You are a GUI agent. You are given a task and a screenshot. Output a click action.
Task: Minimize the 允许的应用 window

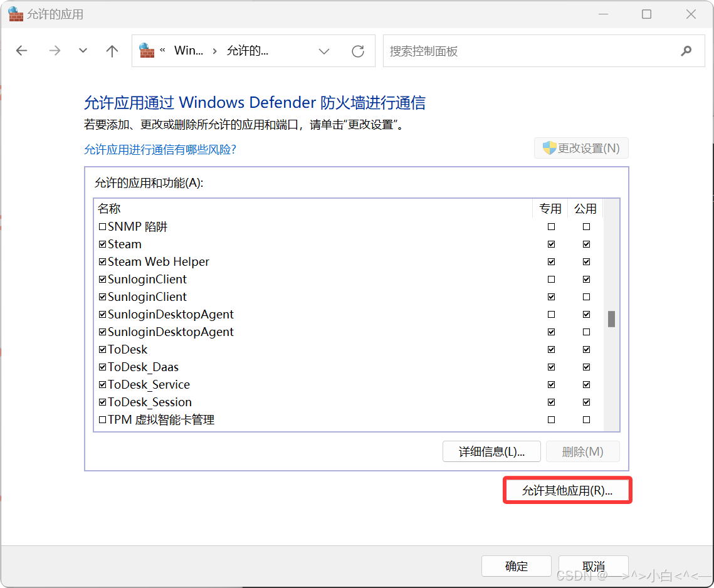pos(603,14)
